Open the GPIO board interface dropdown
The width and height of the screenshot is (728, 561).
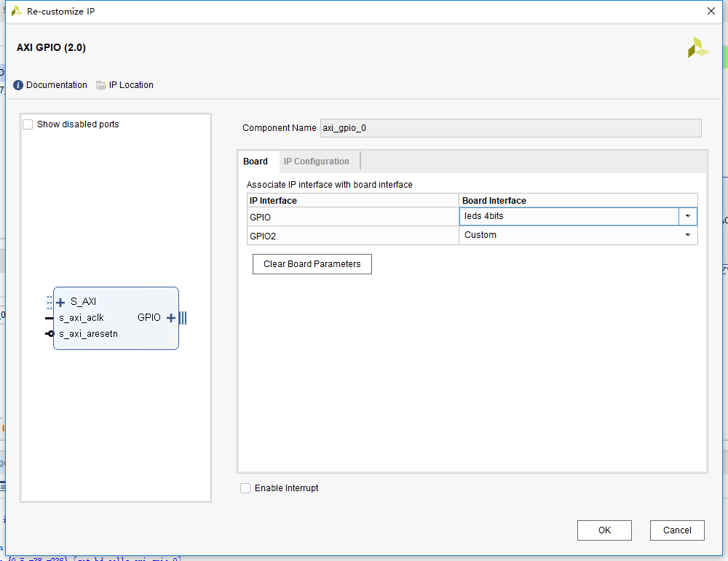(x=687, y=216)
